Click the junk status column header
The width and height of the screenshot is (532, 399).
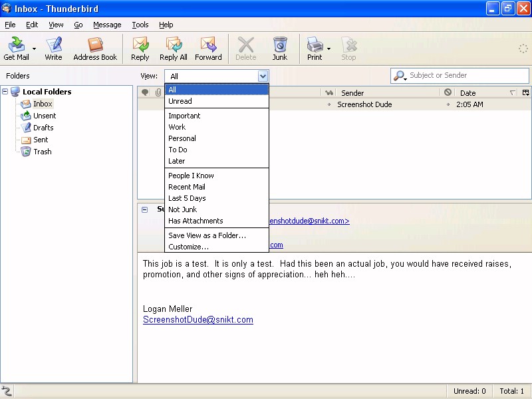pyautogui.click(x=448, y=92)
